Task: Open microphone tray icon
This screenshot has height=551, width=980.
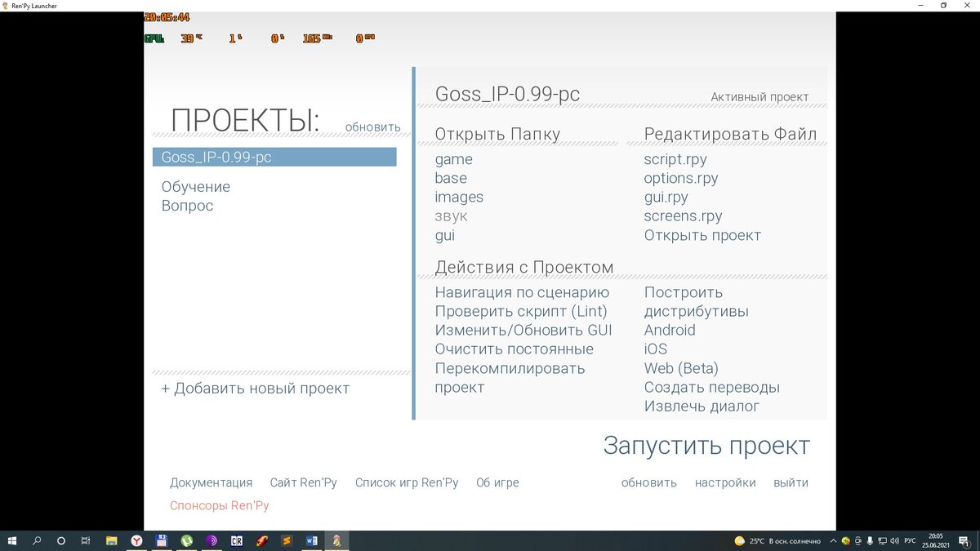Action: 870,541
